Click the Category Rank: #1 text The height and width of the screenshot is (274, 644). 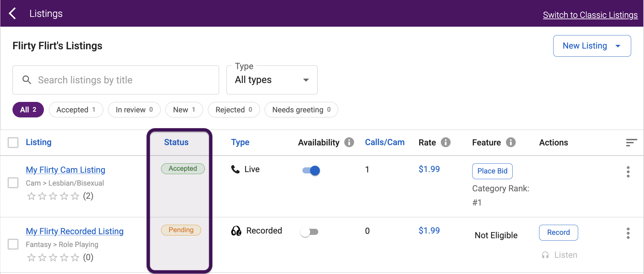[x=501, y=195]
